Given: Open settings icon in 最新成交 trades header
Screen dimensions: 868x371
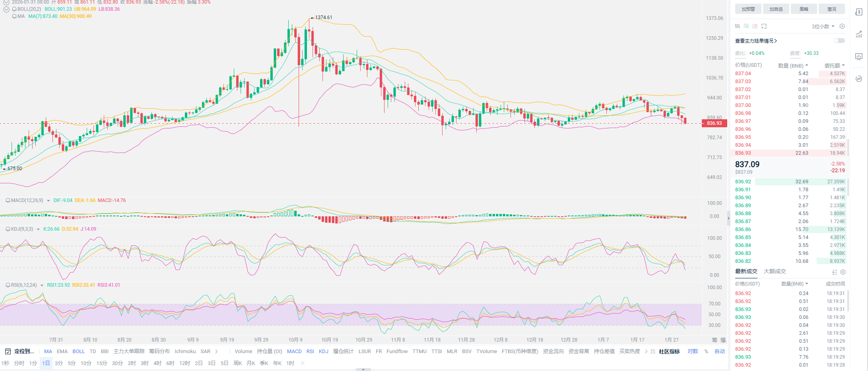Looking at the screenshot, I should coord(843,272).
